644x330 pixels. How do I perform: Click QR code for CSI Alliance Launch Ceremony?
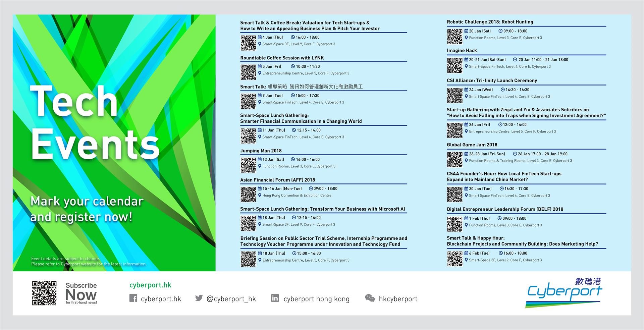point(455,95)
